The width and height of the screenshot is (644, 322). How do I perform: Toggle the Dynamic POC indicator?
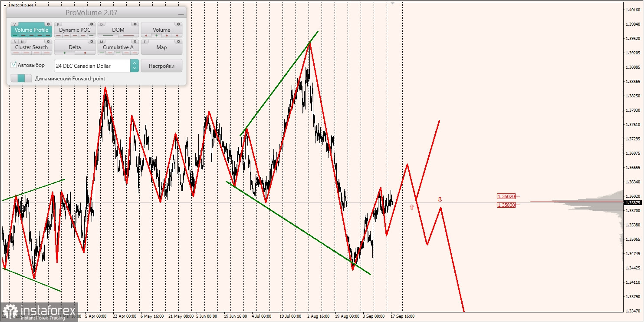(75, 30)
